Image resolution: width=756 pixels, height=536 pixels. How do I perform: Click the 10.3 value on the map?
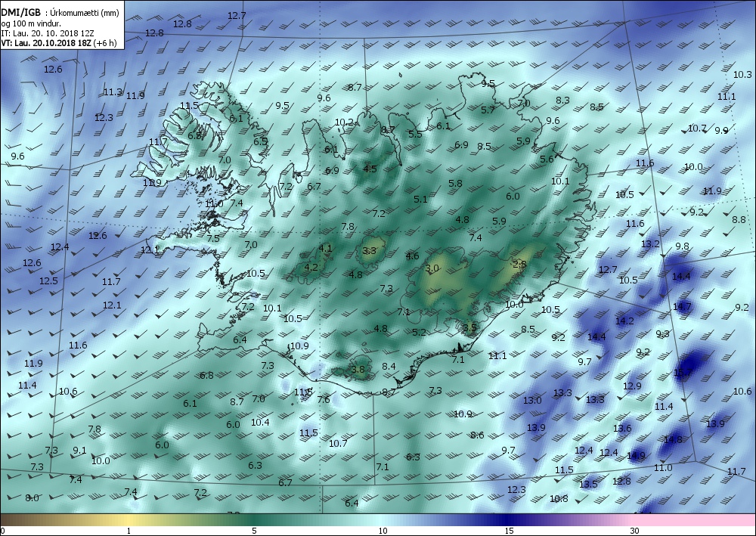[742, 74]
